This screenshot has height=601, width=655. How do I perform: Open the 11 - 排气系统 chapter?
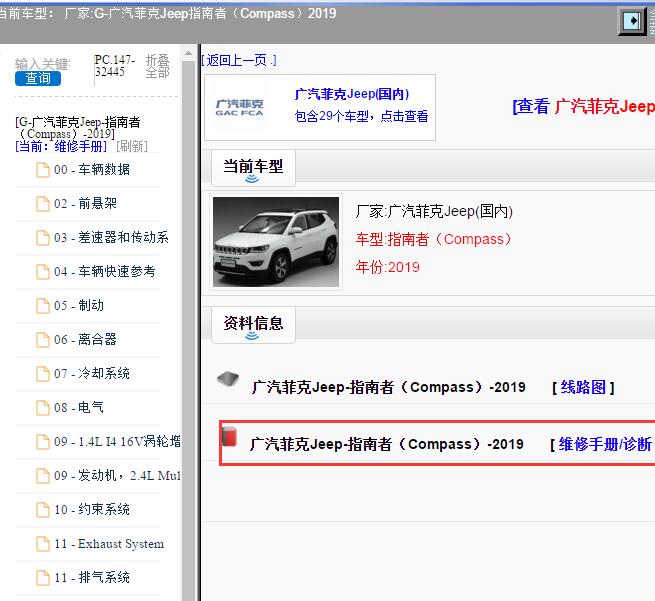coord(92,577)
